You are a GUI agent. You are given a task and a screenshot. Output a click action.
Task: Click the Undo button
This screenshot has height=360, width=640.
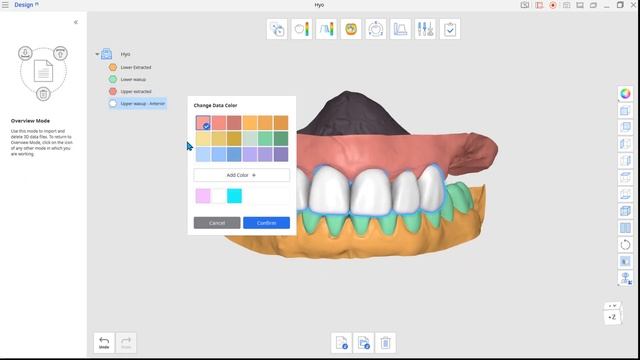pos(104,342)
